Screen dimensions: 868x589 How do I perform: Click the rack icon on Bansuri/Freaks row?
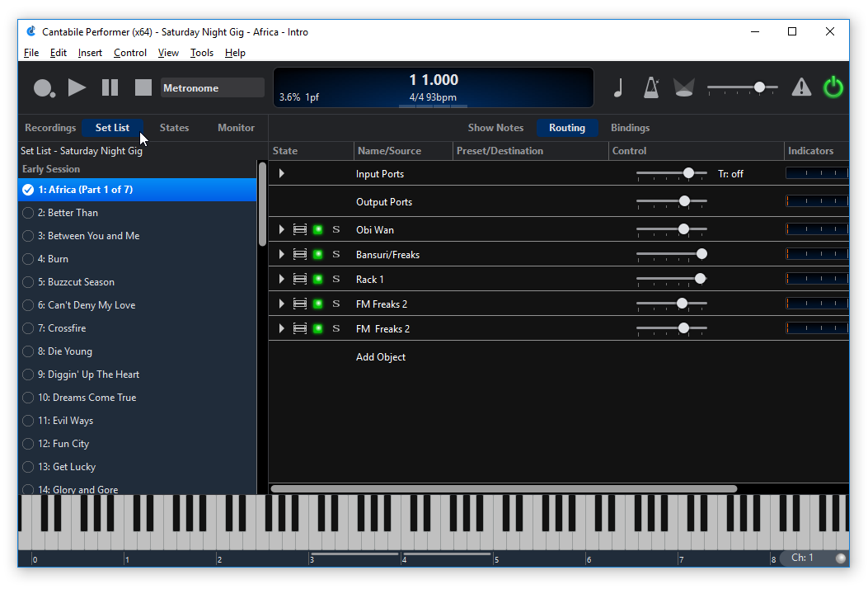[299, 254]
